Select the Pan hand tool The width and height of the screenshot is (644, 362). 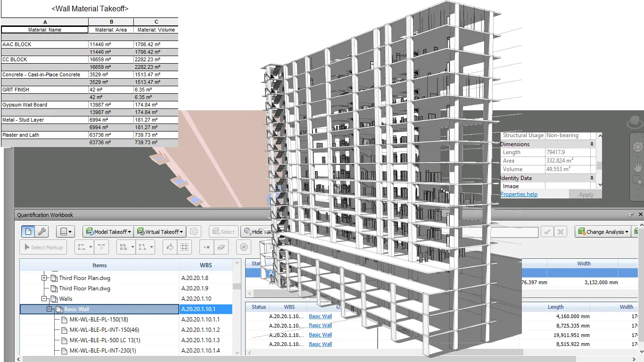click(637, 166)
